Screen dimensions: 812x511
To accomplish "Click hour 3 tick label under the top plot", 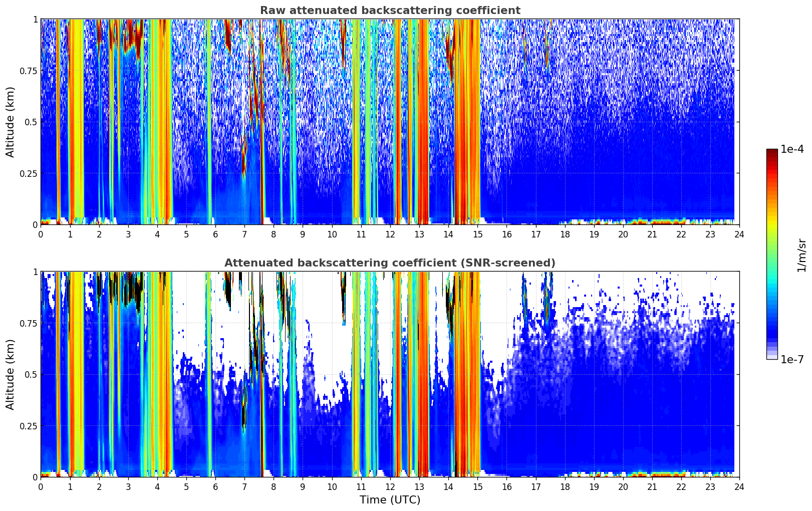I will 128,234.
